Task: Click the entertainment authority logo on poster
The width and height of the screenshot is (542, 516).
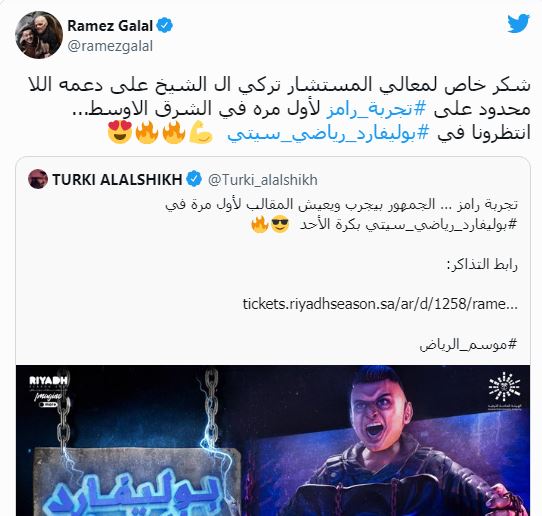Action: coord(504,391)
